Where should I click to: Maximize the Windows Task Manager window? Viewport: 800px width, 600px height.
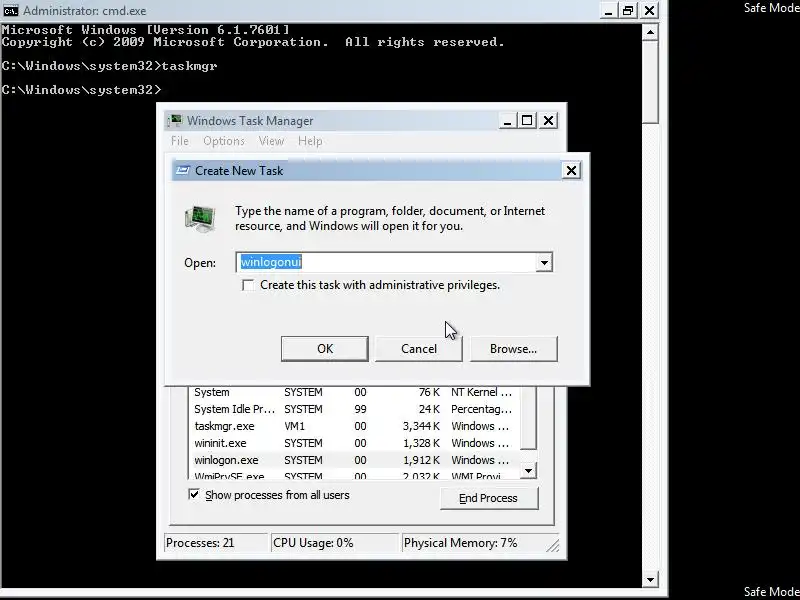(527, 121)
